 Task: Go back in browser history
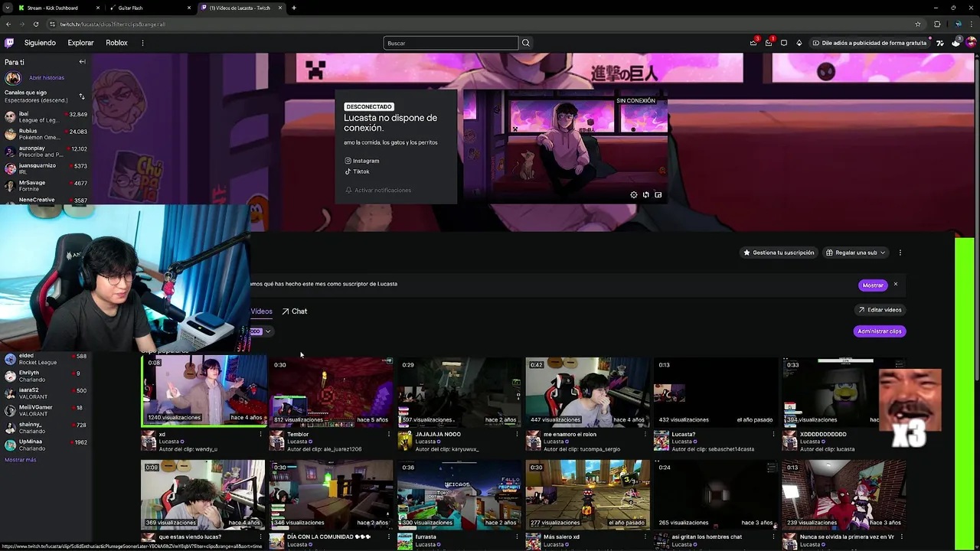pyautogui.click(x=8, y=24)
